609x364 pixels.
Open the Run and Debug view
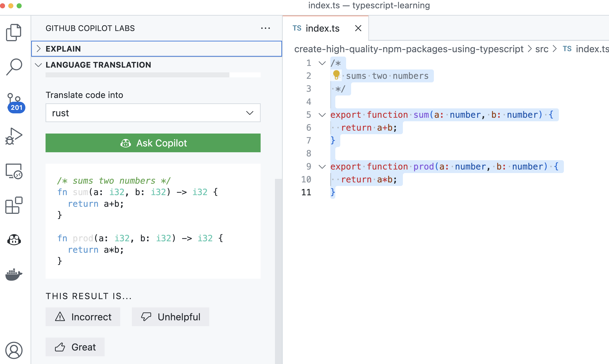[x=14, y=136]
